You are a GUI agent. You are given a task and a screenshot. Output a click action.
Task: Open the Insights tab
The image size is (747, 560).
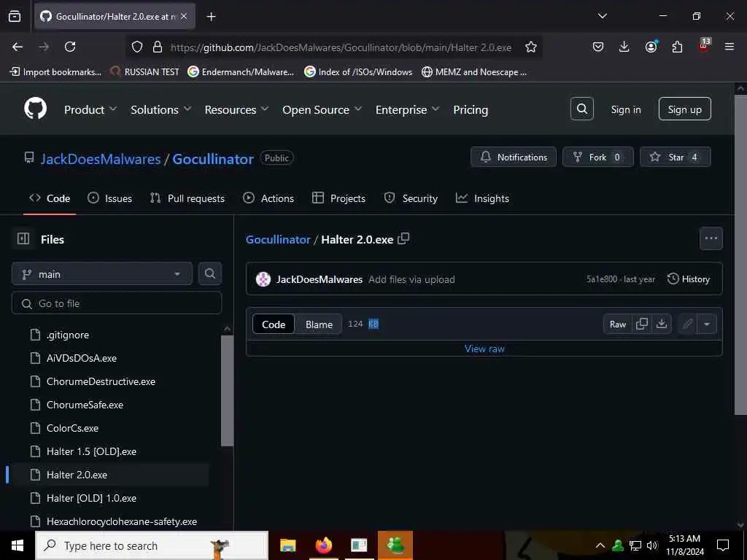[482, 198]
